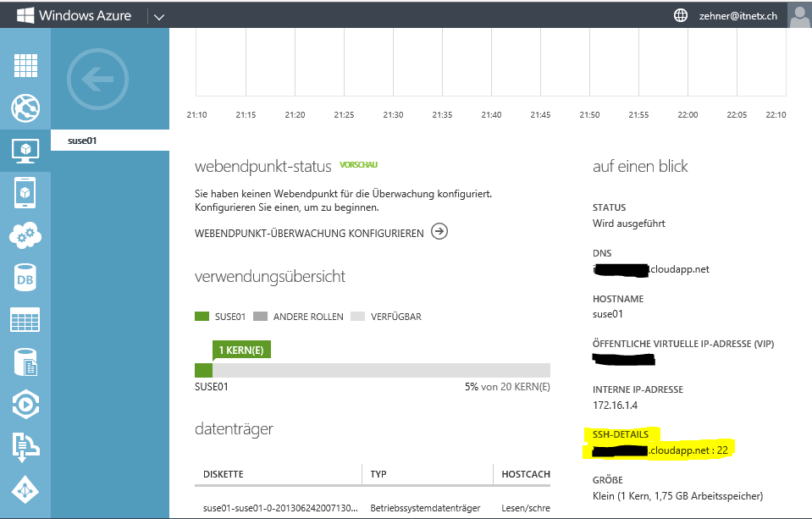Click the Diskette column header
The height and width of the screenshot is (519, 812).
224,474
